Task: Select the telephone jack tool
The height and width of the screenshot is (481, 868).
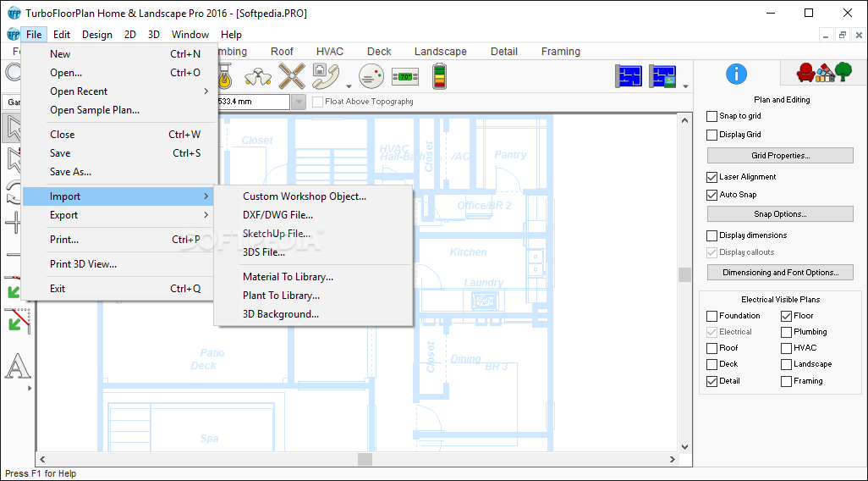Action: click(x=326, y=76)
